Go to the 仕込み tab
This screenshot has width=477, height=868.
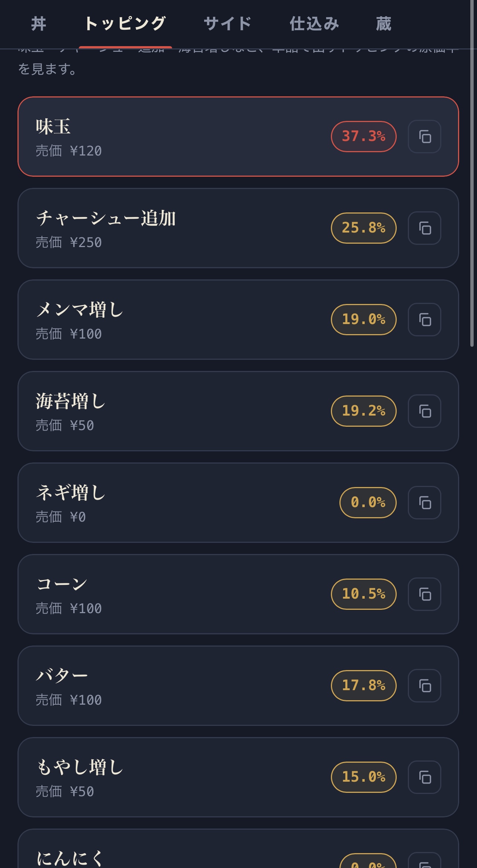(314, 24)
